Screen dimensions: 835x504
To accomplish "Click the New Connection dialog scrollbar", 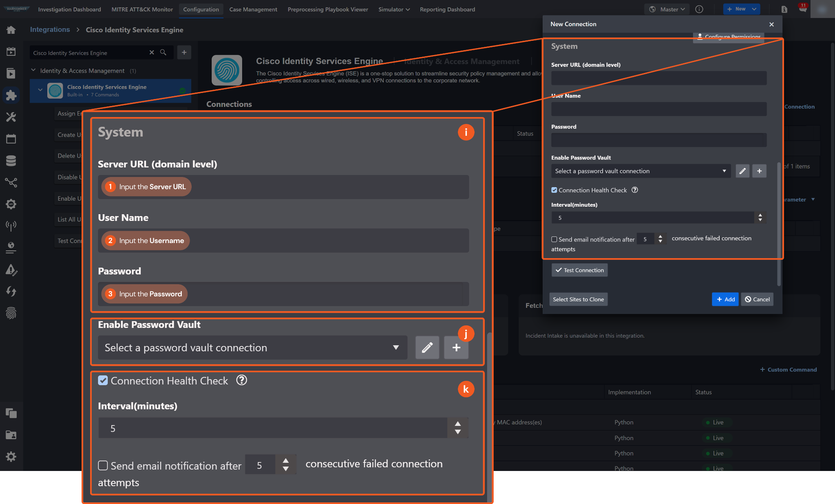I will [x=779, y=224].
